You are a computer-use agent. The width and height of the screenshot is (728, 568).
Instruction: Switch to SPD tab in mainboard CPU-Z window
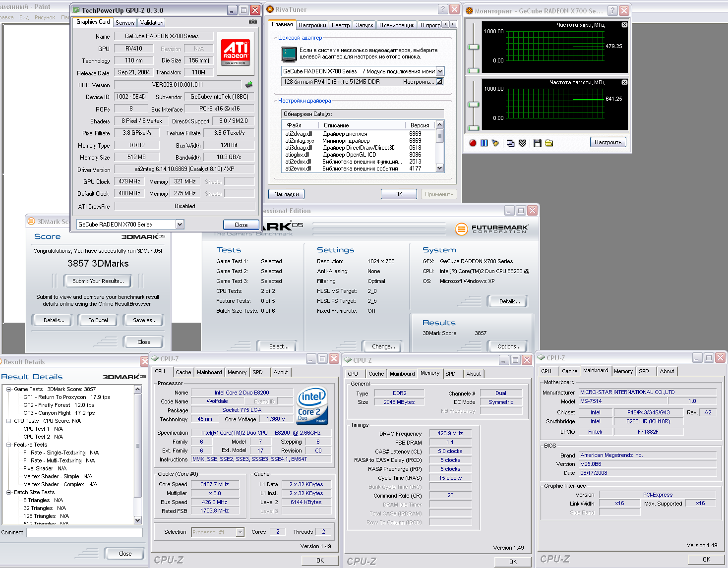point(644,371)
